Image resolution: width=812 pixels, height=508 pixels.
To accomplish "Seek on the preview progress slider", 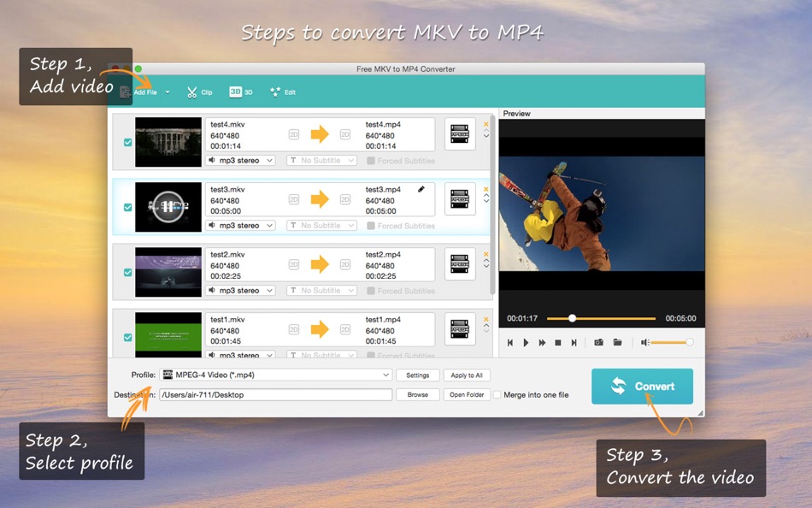I will point(601,318).
